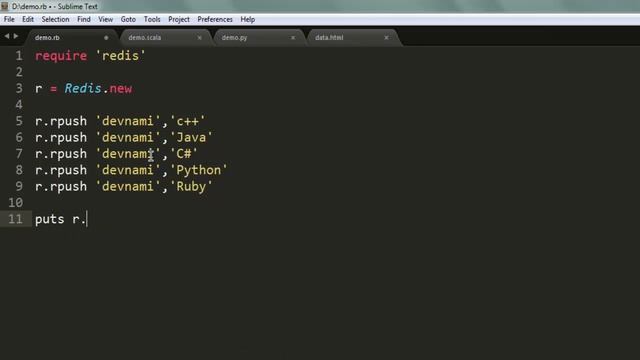The height and width of the screenshot is (360, 640).
Task: Open the View menu
Action: pyautogui.click(x=105, y=20)
